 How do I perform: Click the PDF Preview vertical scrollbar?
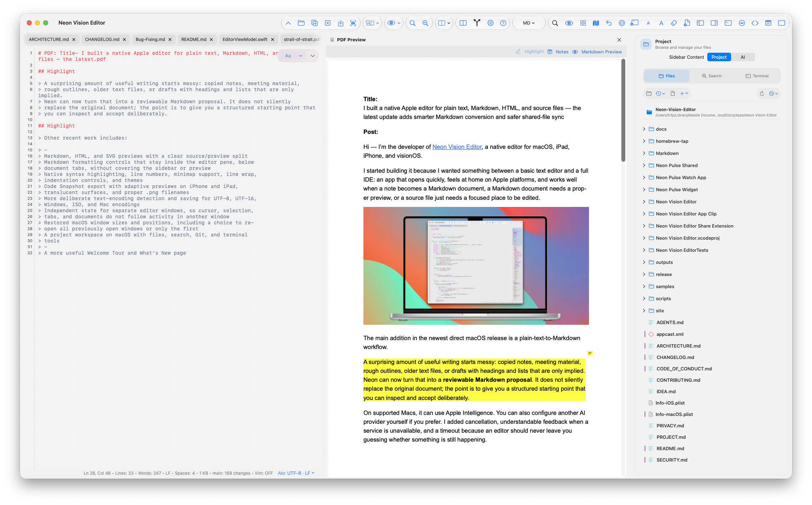coord(623,110)
